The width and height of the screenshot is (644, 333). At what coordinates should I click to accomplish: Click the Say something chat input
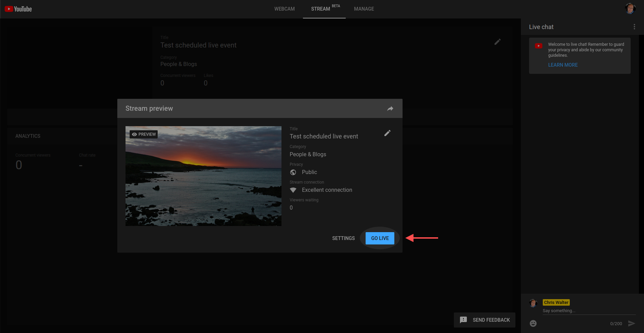pyautogui.click(x=588, y=311)
